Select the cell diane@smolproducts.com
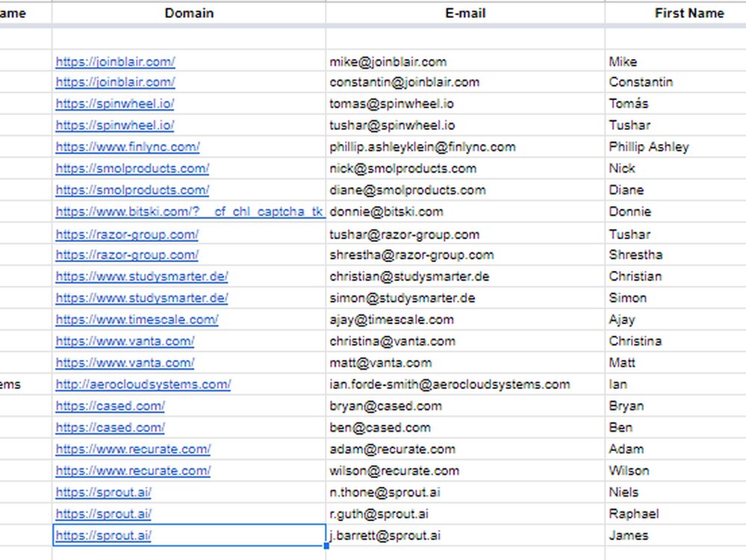The height and width of the screenshot is (560, 746). [465, 190]
